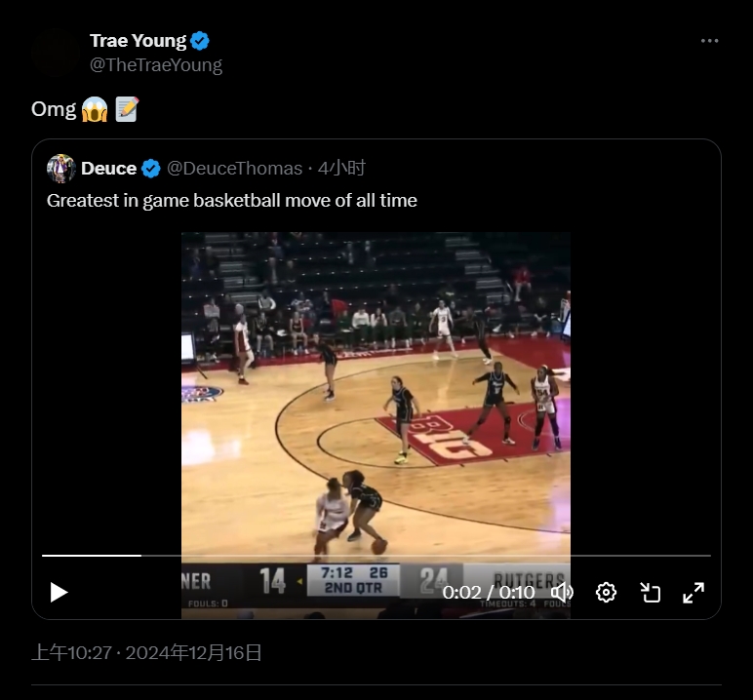
Task: Open the three-dot more options menu
Action: click(x=709, y=41)
